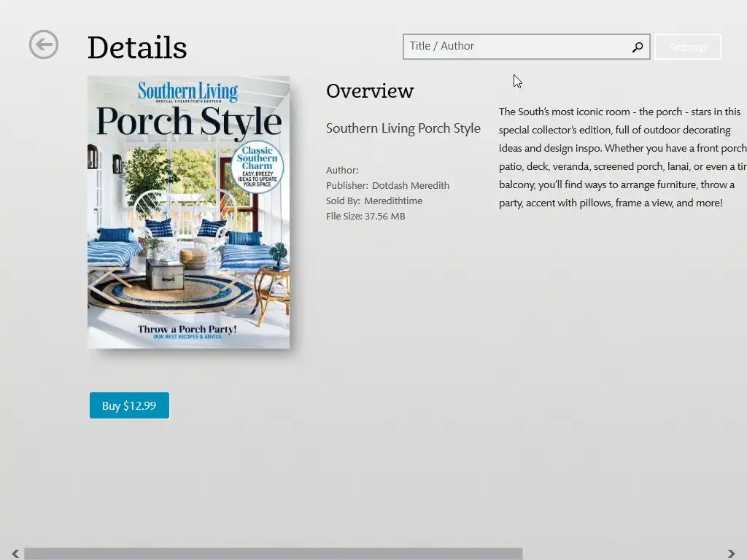This screenshot has width=747, height=560.
Task: Open the Porch Style magazine cover
Action: [189, 212]
